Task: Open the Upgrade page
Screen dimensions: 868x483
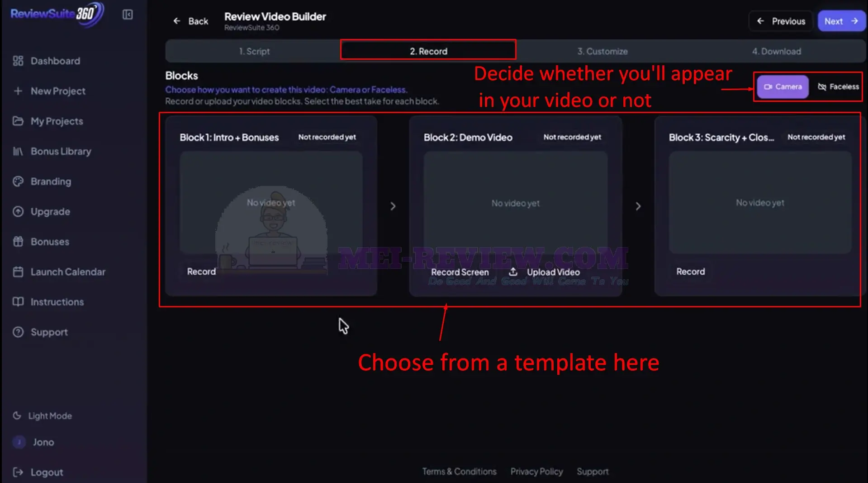Action: [42, 211]
